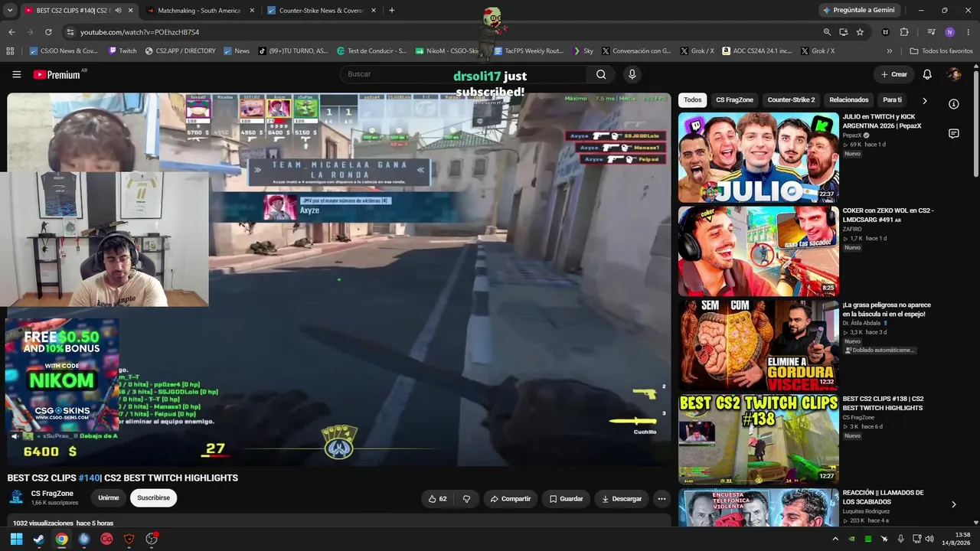Viewport: 980px width, 551px height.
Task: Click the magnifier search button
Action: 601,74
